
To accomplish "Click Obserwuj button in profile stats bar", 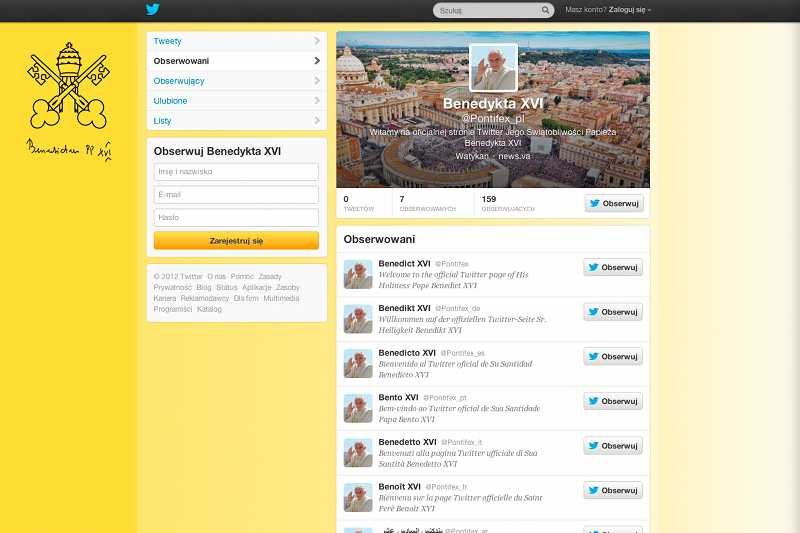I will 614,204.
